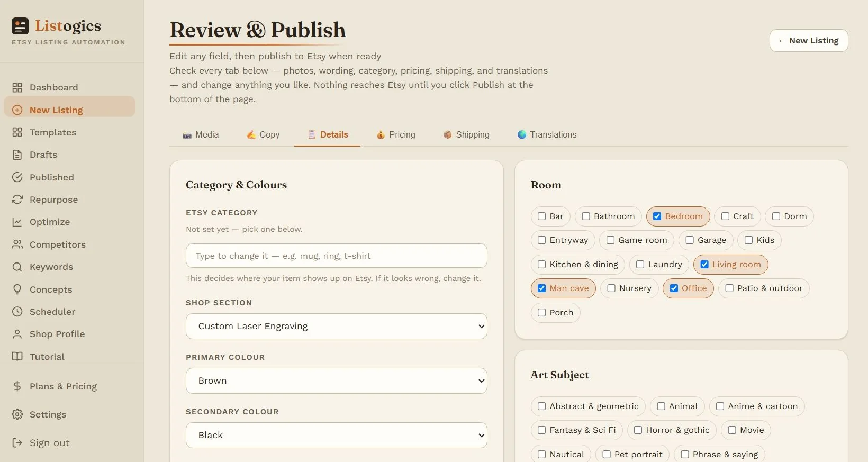The height and width of the screenshot is (462, 868).
Task: Click the writing hand icon on Copy tab
Action: pos(251,135)
